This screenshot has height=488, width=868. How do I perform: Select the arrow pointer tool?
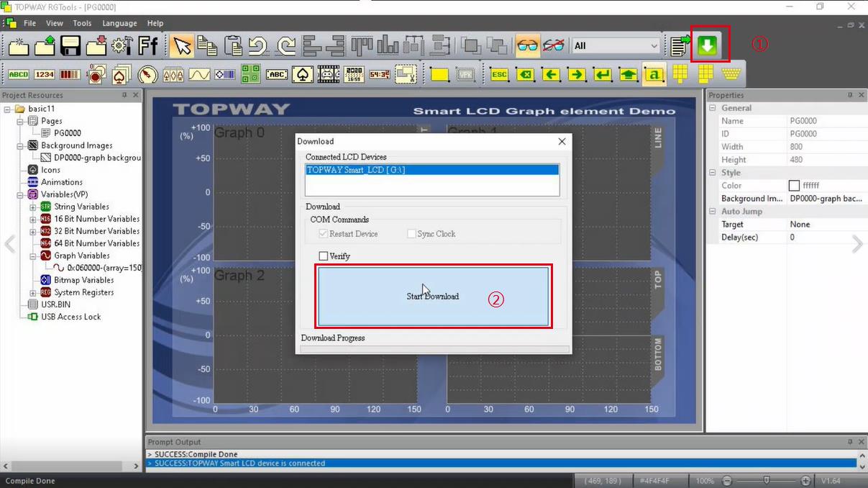tap(182, 46)
